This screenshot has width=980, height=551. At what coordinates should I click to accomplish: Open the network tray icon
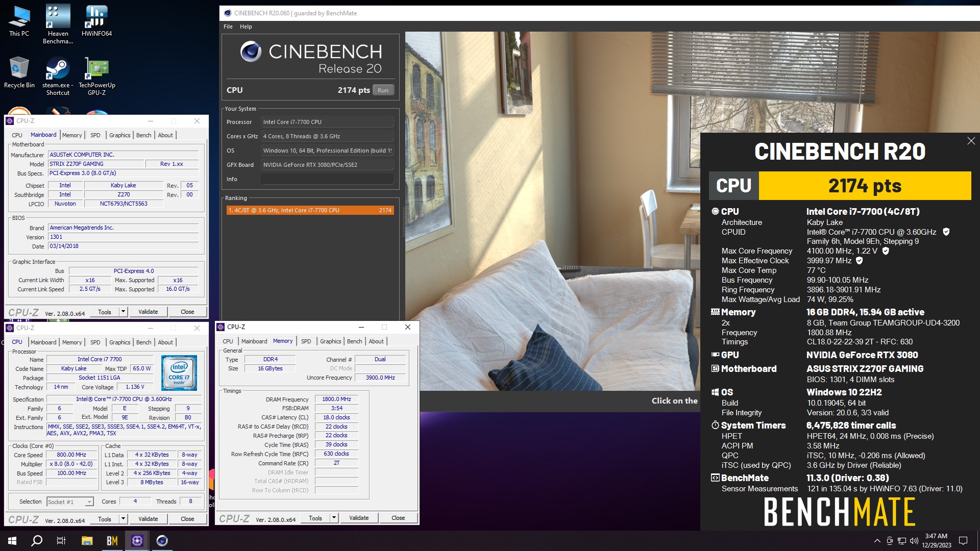902,541
